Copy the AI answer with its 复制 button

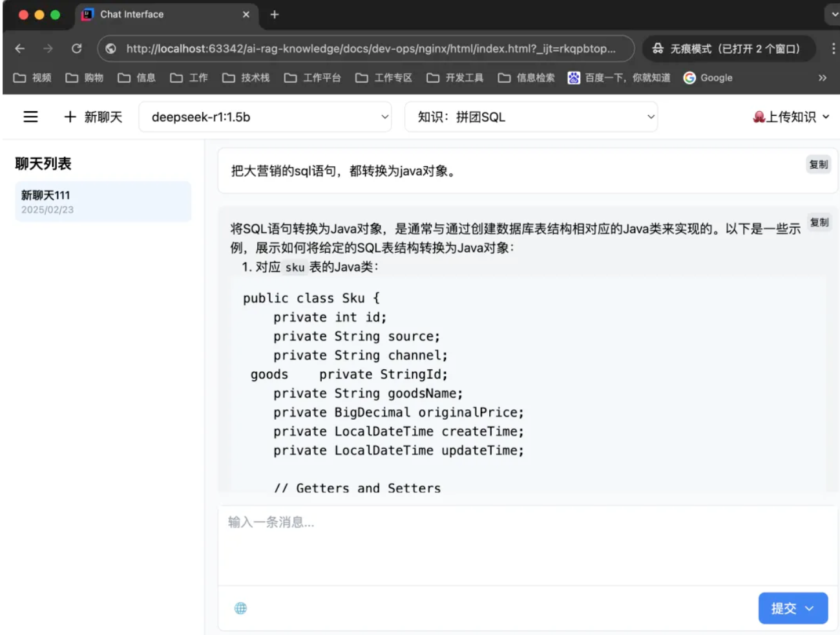click(819, 222)
